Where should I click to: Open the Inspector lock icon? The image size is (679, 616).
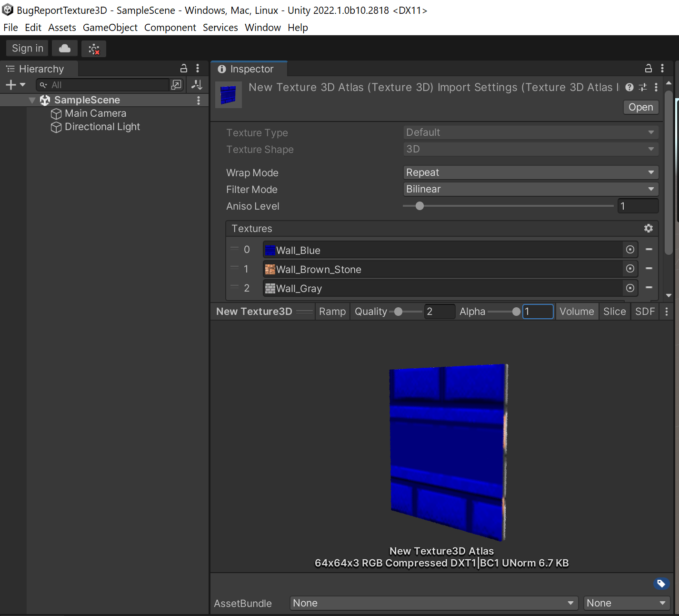pos(648,68)
